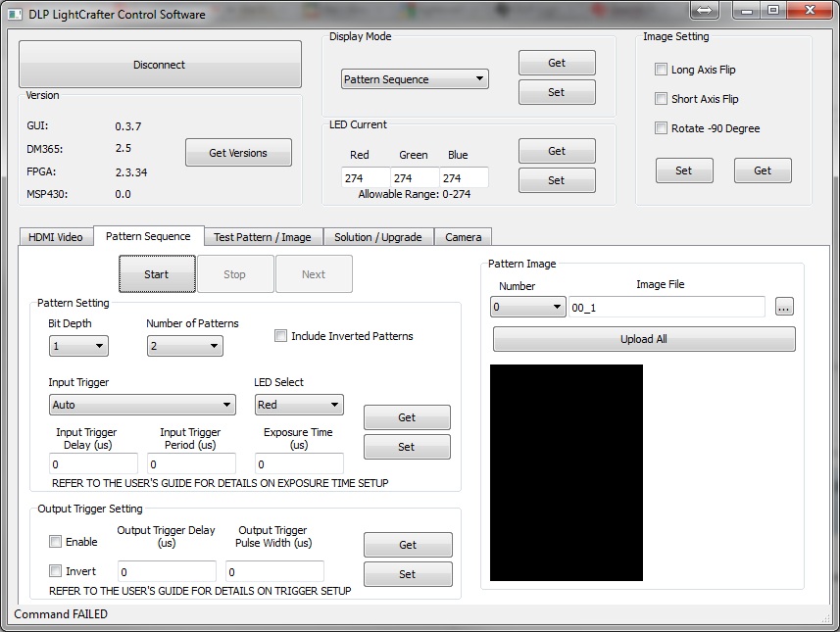This screenshot has height=632, width=840.
Task: Click Get in Pattern Setting group
Action: [407, 417]
